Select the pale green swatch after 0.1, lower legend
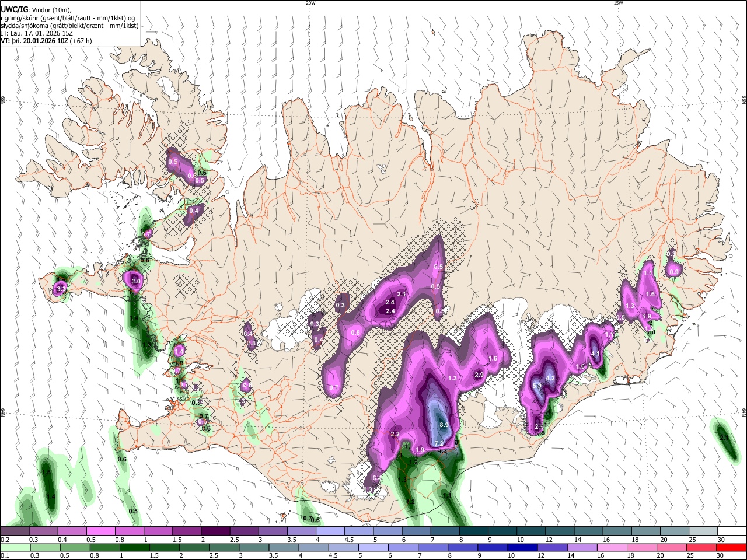 click(x=15, y=547)
